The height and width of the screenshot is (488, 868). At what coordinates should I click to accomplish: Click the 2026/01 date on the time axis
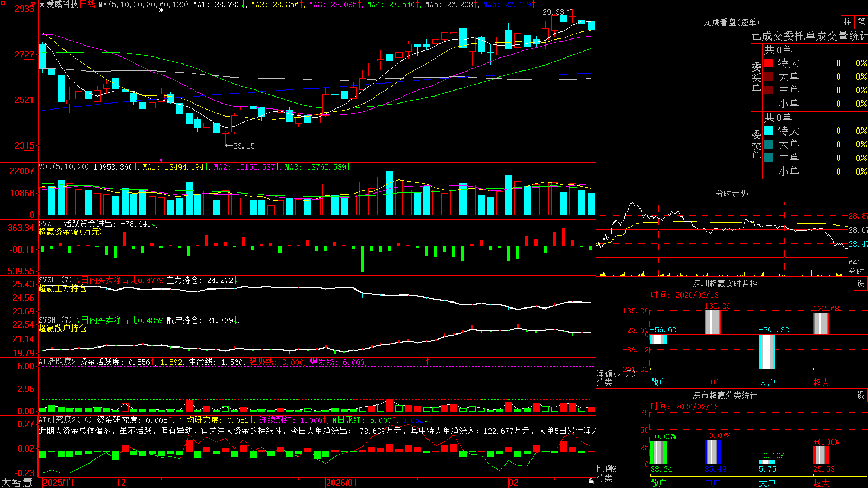(x=342, y=483)
